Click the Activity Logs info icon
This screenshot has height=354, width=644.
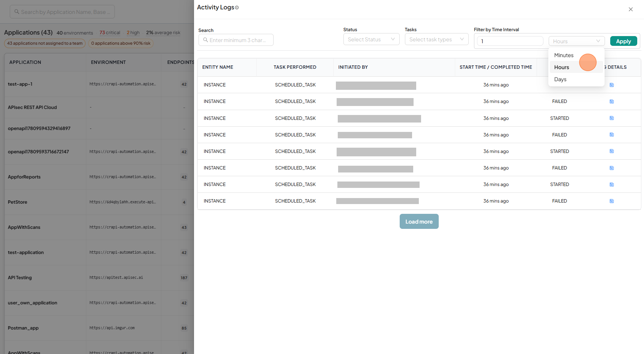[237, 8]
